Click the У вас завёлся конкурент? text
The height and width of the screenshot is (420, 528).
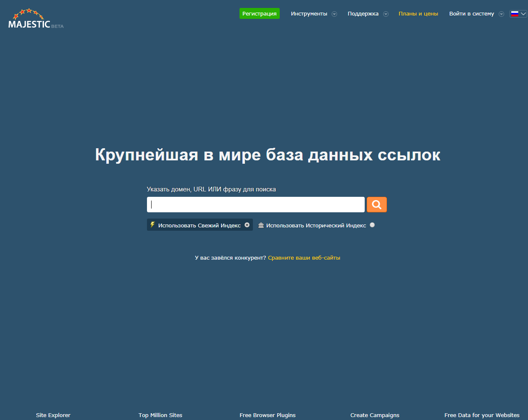[230, 258]
